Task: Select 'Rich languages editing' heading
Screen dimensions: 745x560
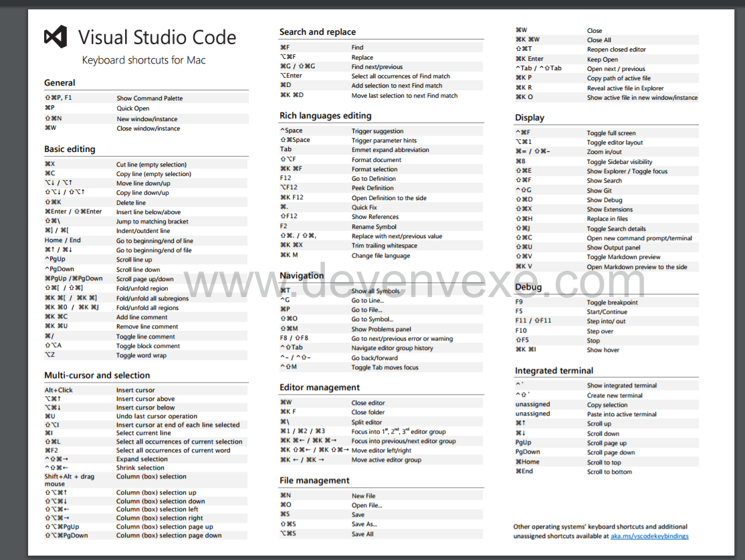Action: point(326,116)
